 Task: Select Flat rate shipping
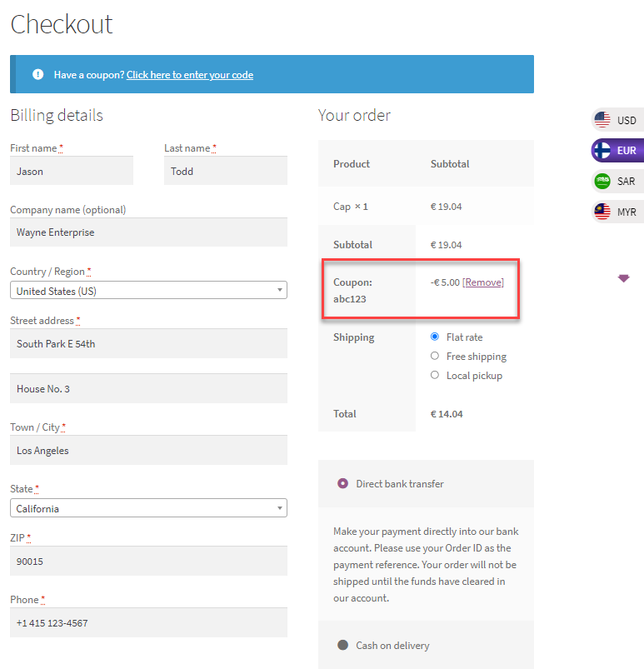(x=435, y=337)
